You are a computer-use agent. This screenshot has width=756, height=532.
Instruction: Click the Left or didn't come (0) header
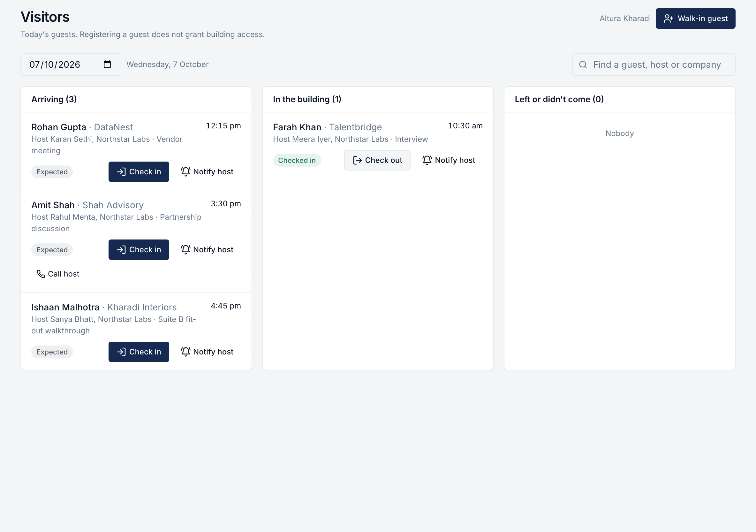click(559, 100)
